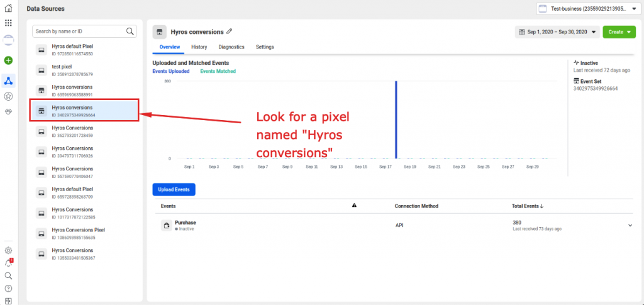Open settings gear in the sidebar
The width and height of the screenshot is (644, 305).
pyautogui.click(x=8, y=250)
